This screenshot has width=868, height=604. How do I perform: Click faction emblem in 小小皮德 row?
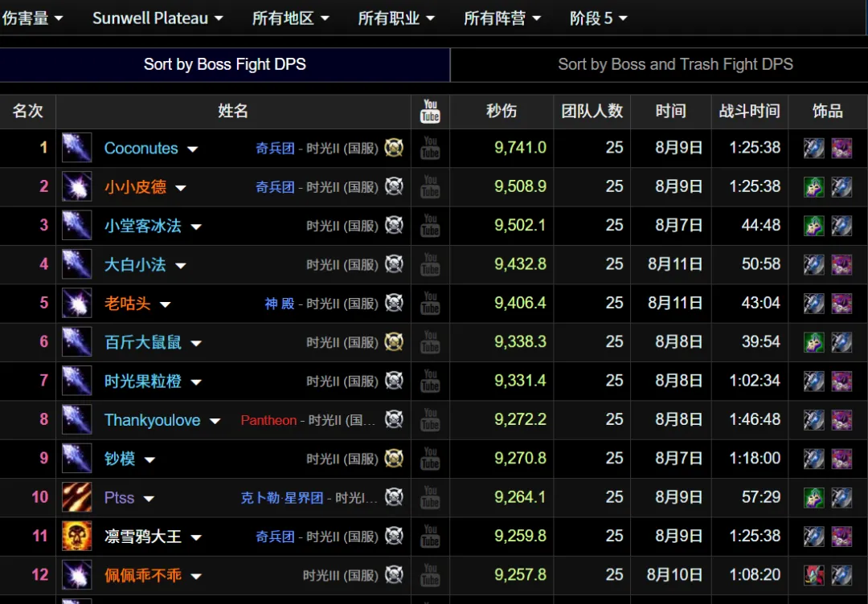click(394, 186)
